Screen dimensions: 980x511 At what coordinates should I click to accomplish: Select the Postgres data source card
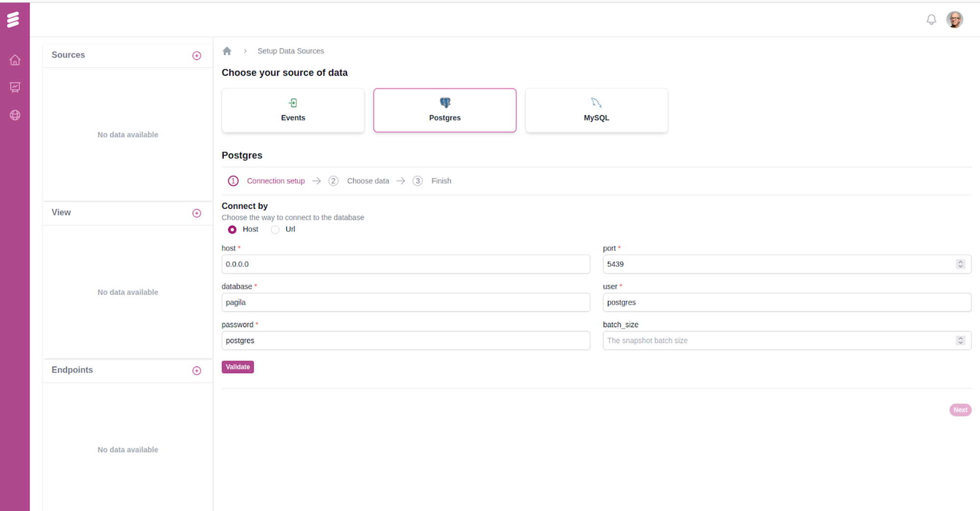pyautogui.click(x=444, y=110)
